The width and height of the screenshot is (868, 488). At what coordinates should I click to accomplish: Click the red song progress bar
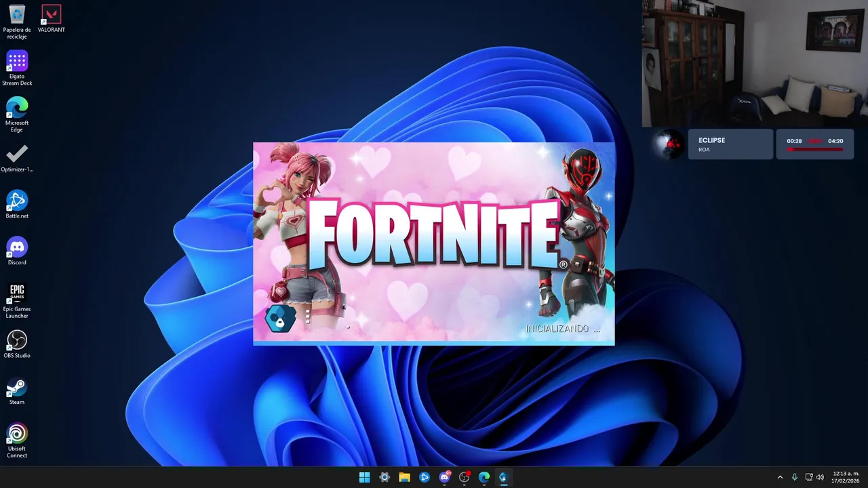click(x=814, y=149)
